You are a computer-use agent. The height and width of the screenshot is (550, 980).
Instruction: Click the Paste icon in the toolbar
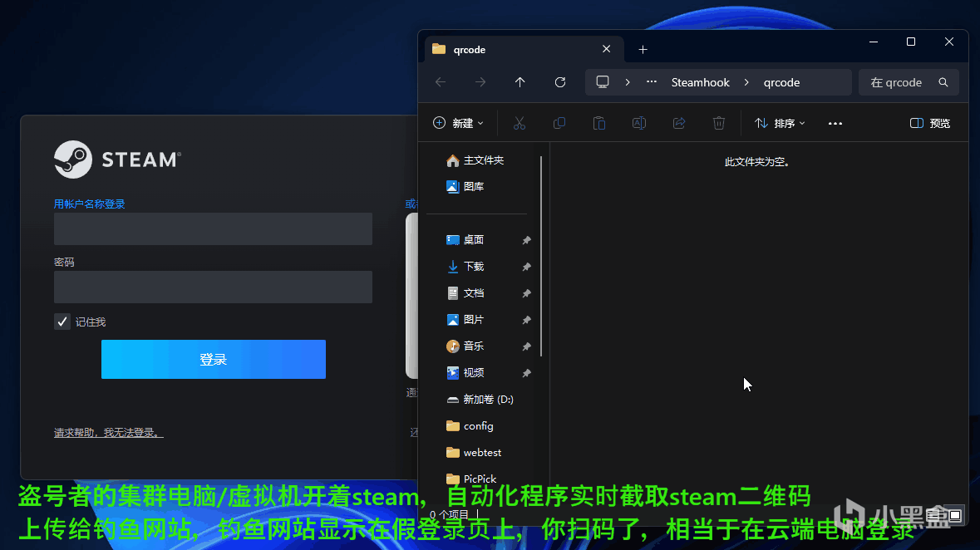[x=598, y=123]
